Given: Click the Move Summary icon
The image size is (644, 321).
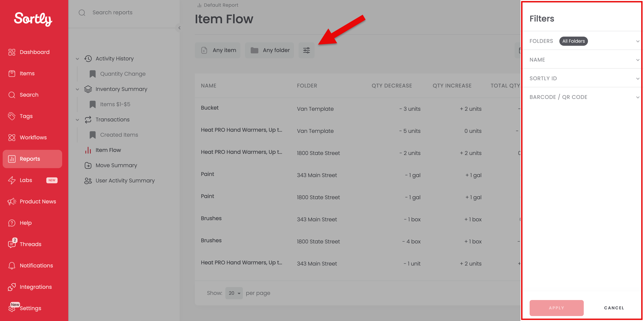Looking at the screenshot, I should coord(88,165).
